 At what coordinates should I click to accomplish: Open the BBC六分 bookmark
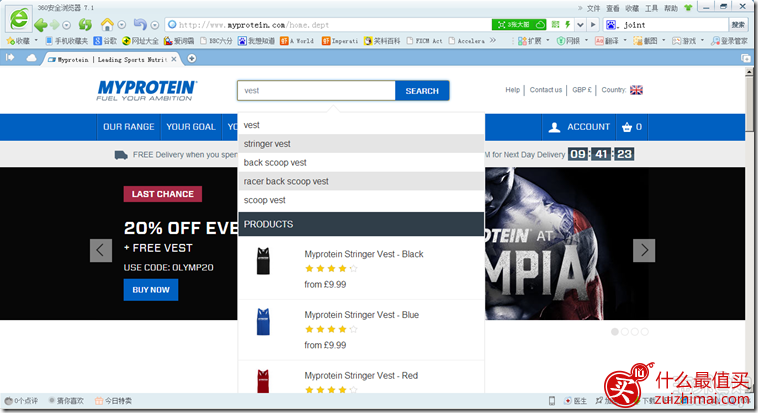tap(216, 41)
